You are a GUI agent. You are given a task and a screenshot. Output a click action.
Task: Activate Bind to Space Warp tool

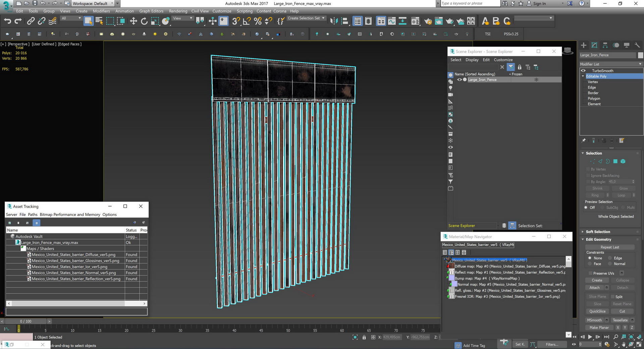pyautogui.click(x=52, y=21)
